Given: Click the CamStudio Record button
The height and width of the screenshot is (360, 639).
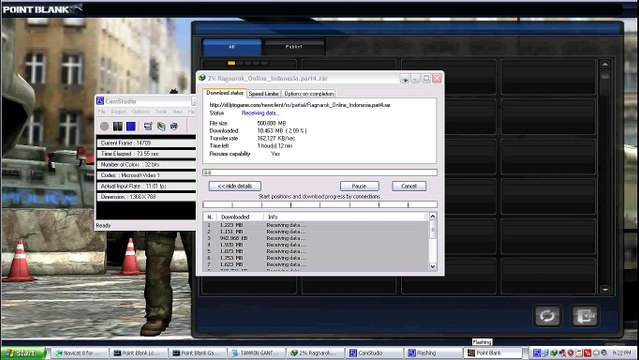Looking at the screenshot, I should click(x=105, y=126).
